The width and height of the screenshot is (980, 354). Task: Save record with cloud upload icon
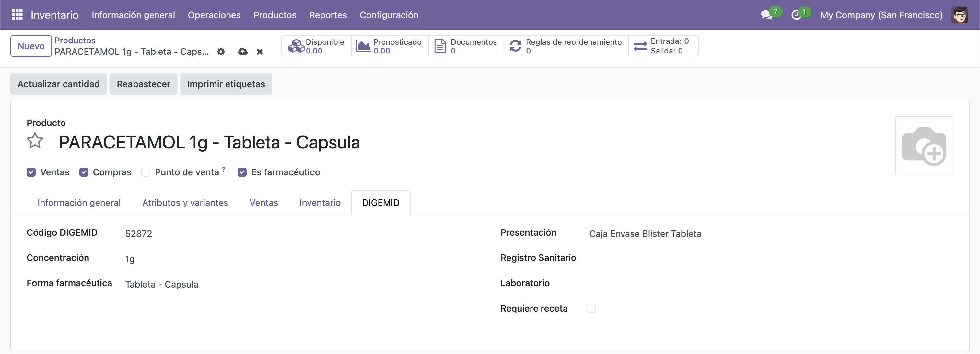click(x=243, y=52)
